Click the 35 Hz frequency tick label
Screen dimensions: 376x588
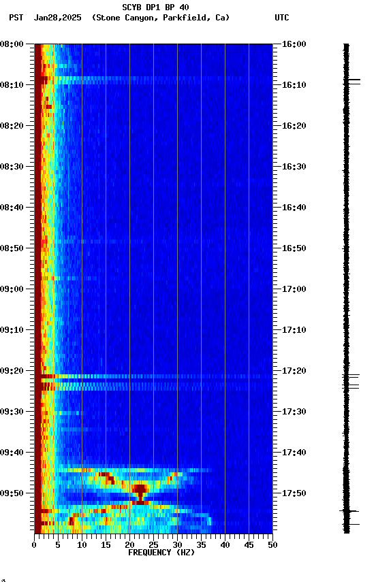coord(201,545)
